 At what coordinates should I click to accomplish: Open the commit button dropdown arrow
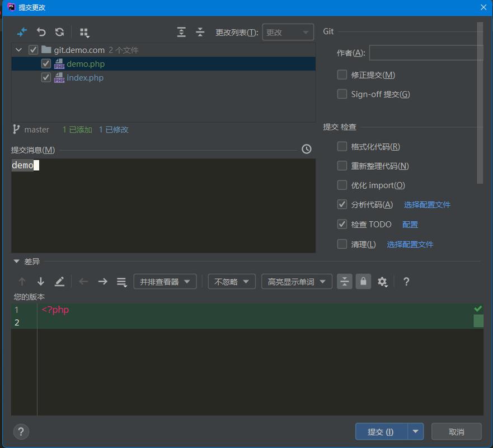coord(416,432)
